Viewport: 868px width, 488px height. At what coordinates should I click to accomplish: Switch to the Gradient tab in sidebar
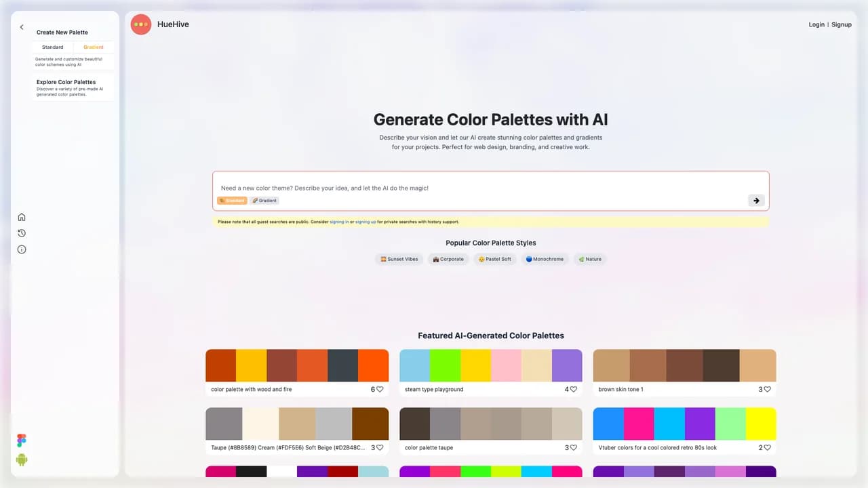tap(94, 47)
